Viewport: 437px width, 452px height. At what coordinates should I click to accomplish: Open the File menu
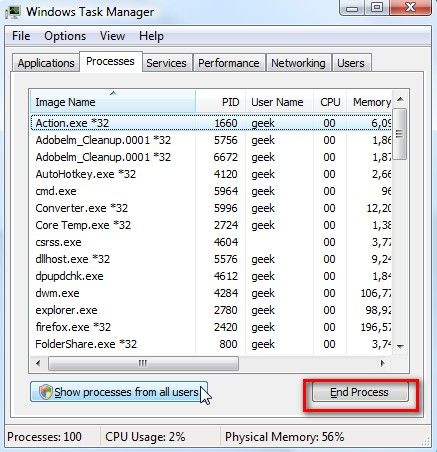pos(21,36)
